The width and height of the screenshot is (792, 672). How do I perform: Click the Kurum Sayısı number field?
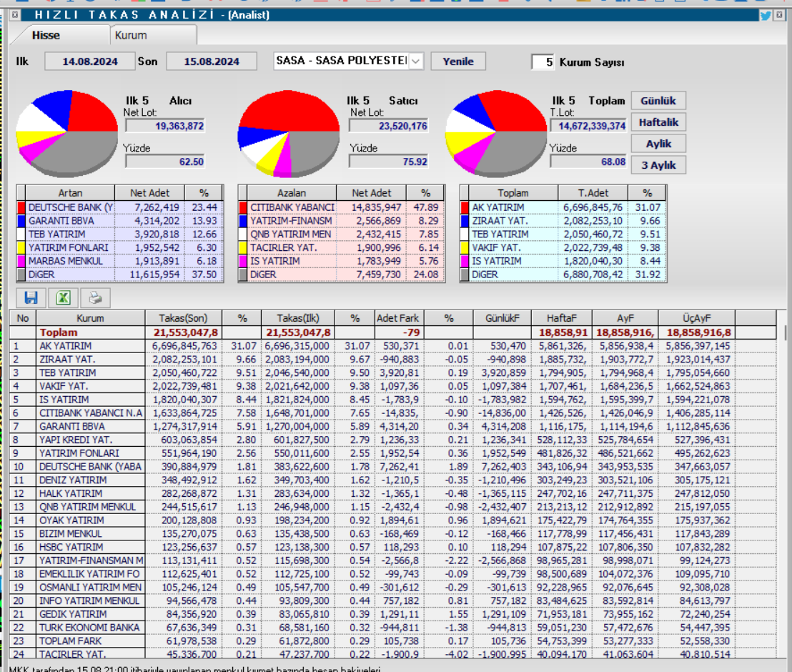(543, 62)
